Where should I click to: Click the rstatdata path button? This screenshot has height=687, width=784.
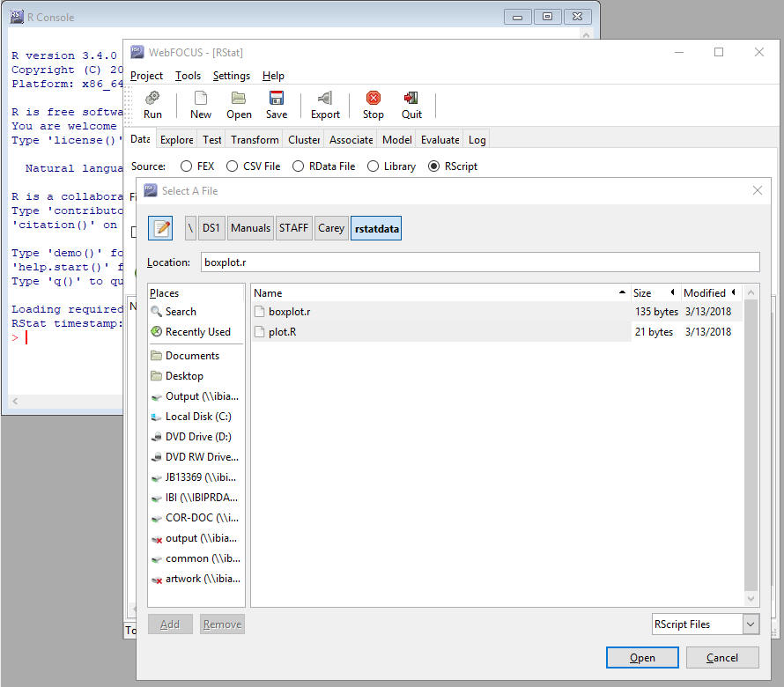[x=376, y=228]
